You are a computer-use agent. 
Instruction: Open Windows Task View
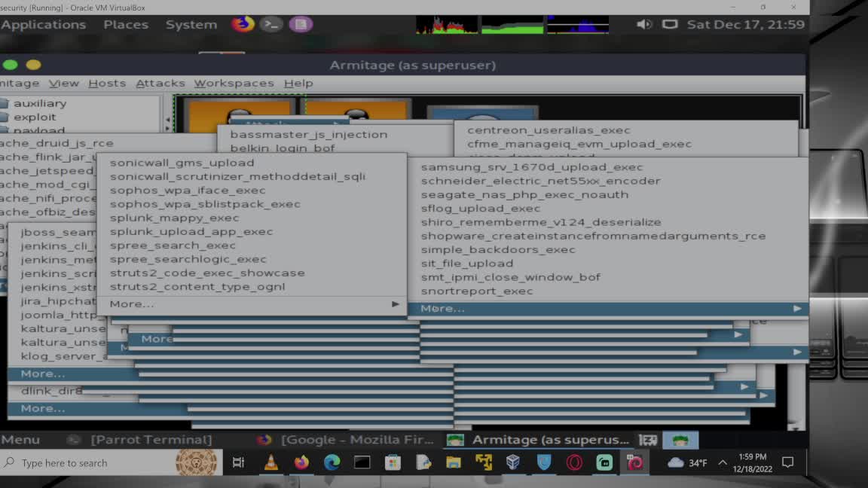point(239,462)
